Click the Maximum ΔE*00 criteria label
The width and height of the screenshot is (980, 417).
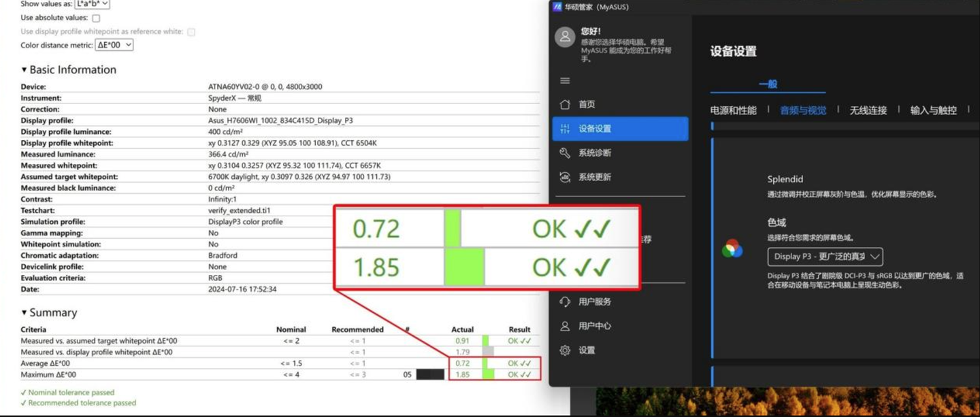tap(48, 375)
